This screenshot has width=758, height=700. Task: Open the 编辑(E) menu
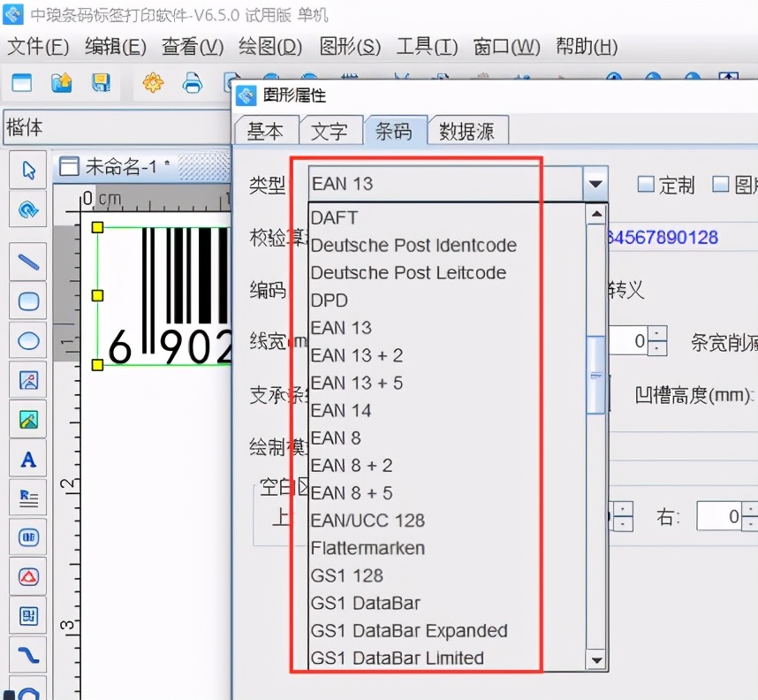pos(116,47)
